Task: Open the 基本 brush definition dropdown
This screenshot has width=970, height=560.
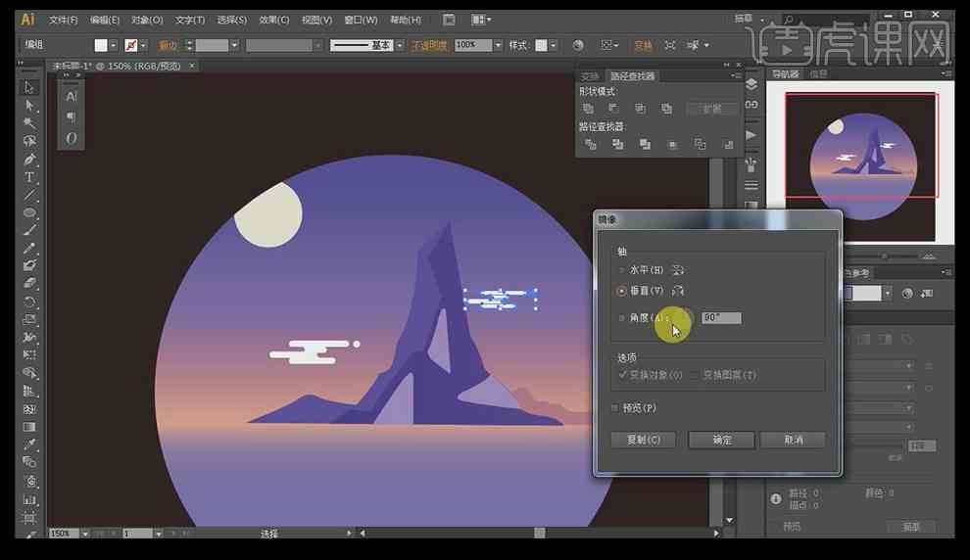Action: pos(400,45)
